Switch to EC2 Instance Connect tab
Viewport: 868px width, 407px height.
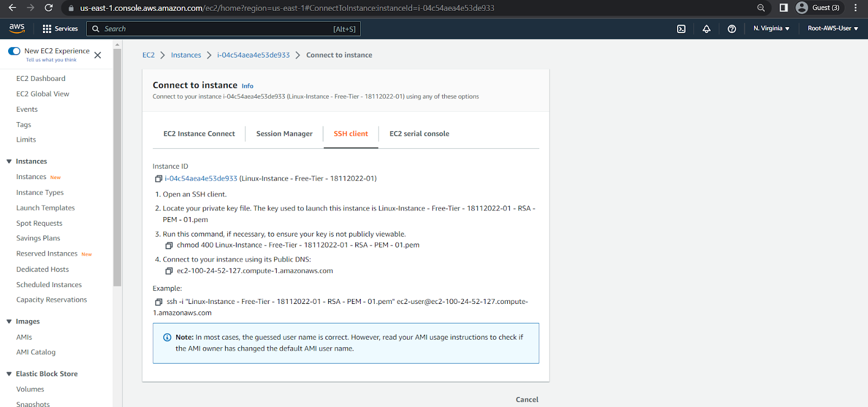pos(199,133)
